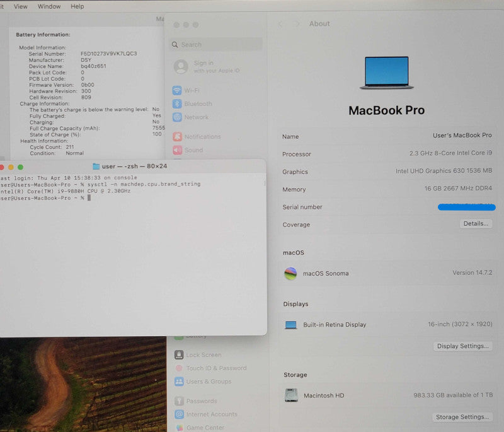Click the Version 14.7.2 text
This screenshot has height=432, width=504.
[x=472, y=273]
